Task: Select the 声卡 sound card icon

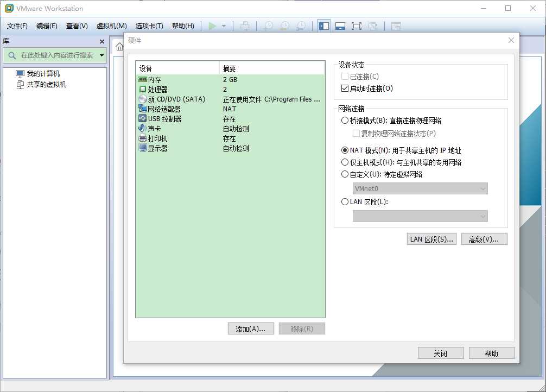Action: coord(142,128)
